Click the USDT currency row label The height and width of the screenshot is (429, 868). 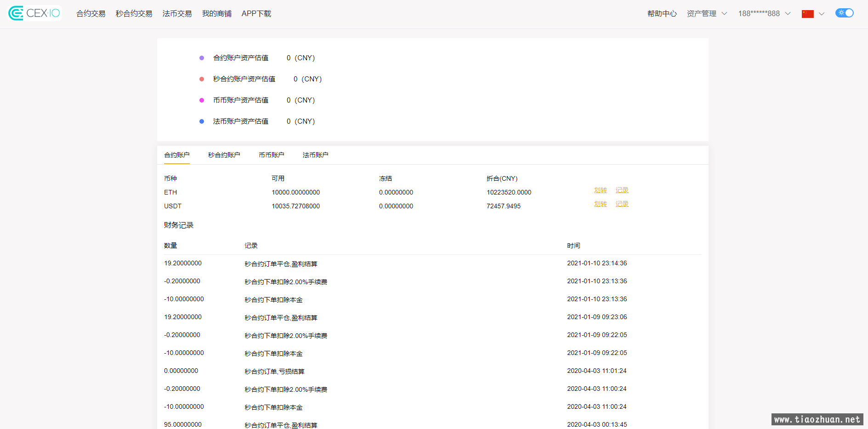point(173,206)
